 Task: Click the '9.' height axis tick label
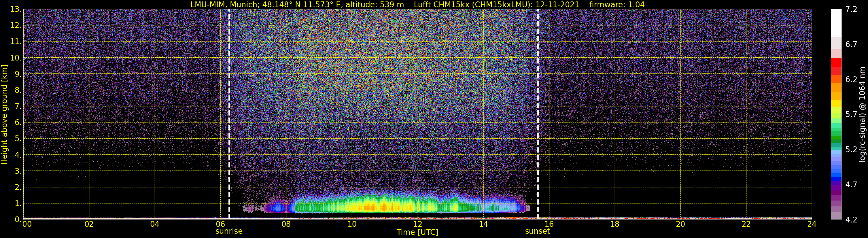coord(18,74)
